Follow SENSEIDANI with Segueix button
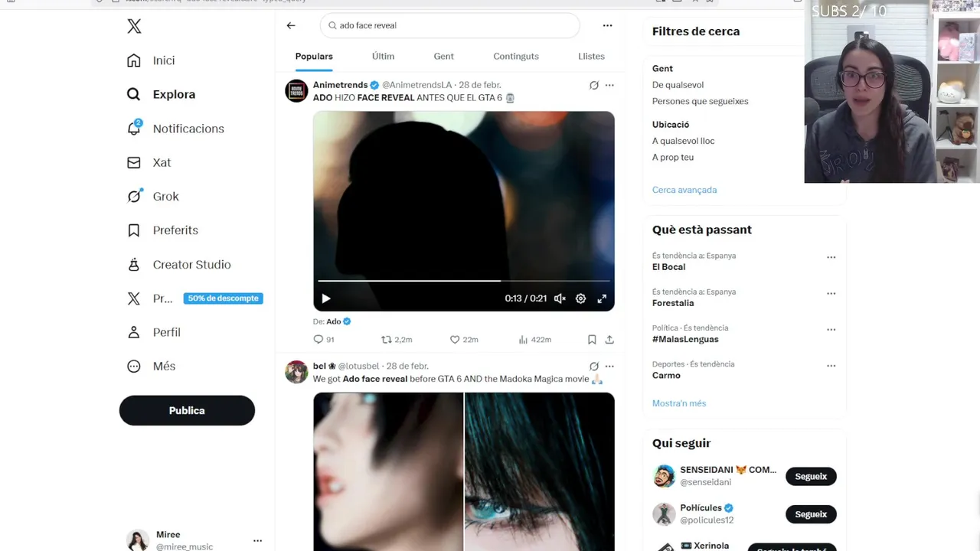The height and width of the screenshot is (551, 980). click(x=811, y=476)
